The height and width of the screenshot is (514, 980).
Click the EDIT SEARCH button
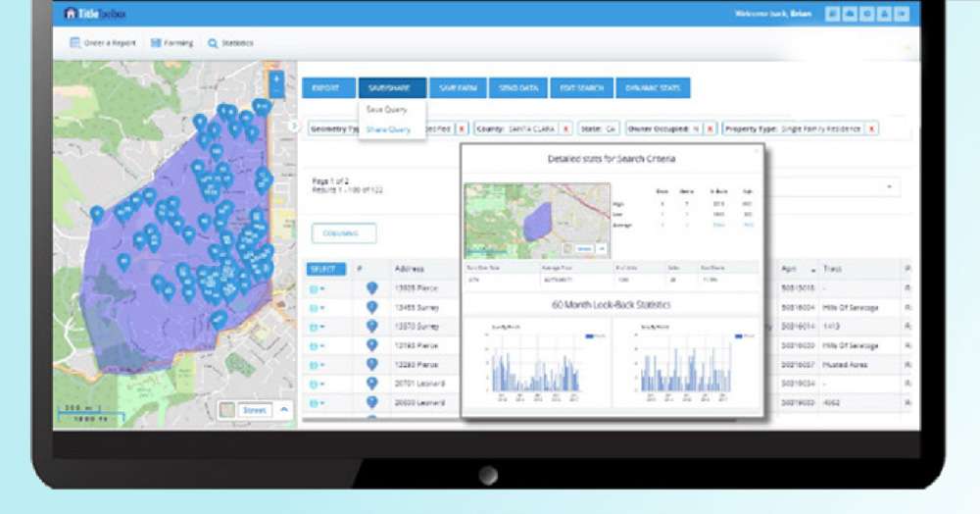(582, 88)
